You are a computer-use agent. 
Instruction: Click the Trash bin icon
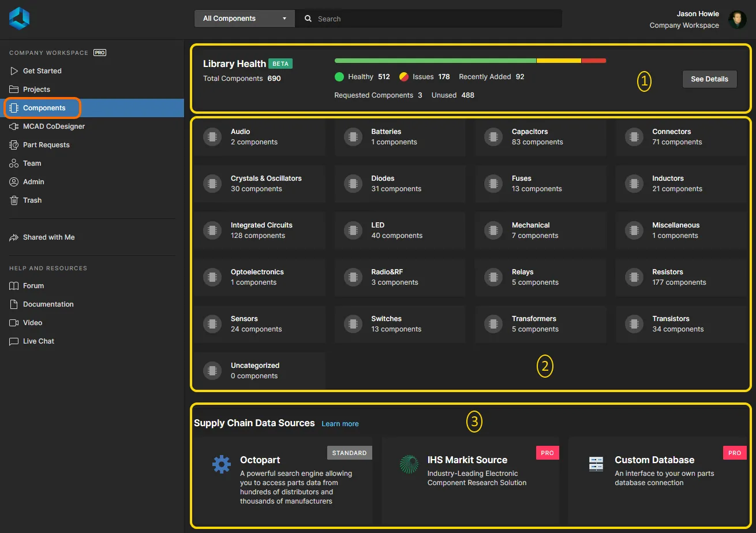click(14, 200)
